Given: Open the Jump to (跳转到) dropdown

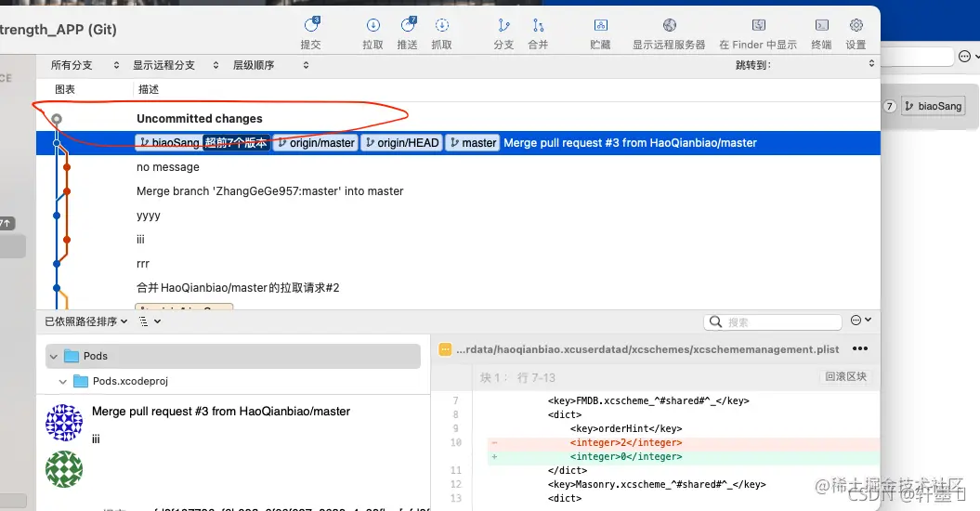Looking at the screenshot, I should pyautogui.click(x=805, y=65).
